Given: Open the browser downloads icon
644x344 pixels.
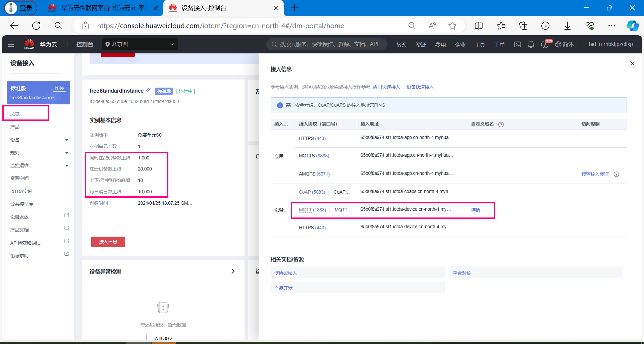Looking at the screenshot, I should [567, 26].
